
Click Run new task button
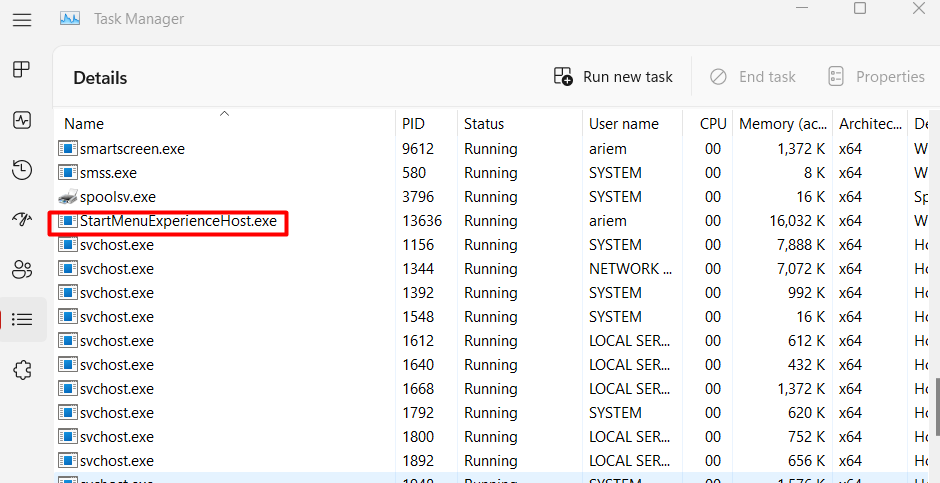[x=613, y=77]
